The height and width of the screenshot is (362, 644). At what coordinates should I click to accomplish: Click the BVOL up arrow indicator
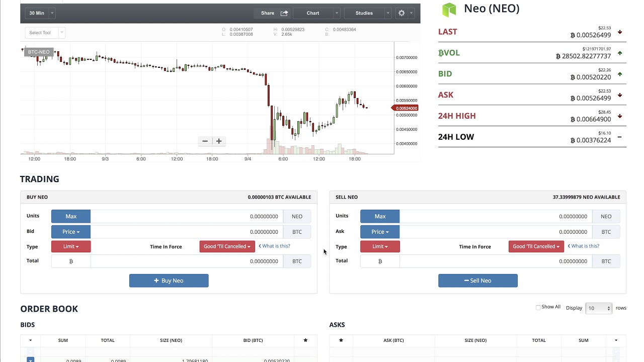(620, 53)
